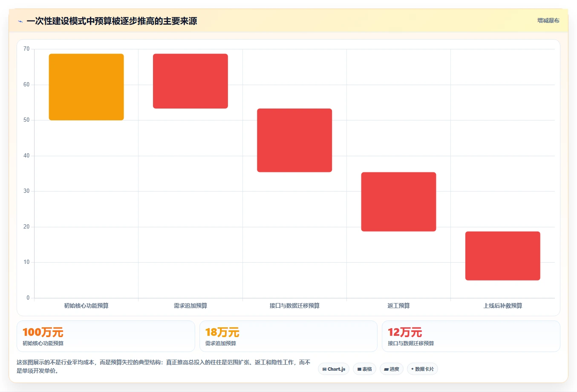Viewport: 577px width, 392px height.
Task: Click the Chart.js tag
Action: pos(334,369)
